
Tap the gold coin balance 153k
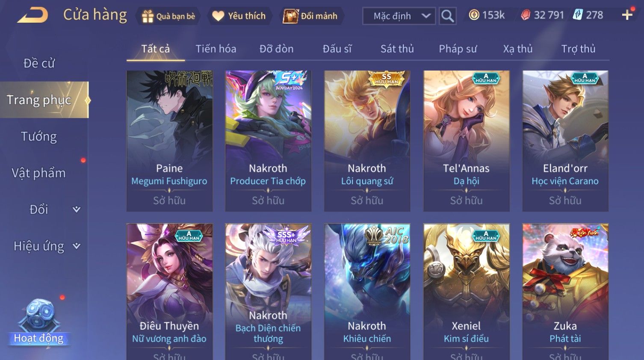487,15
